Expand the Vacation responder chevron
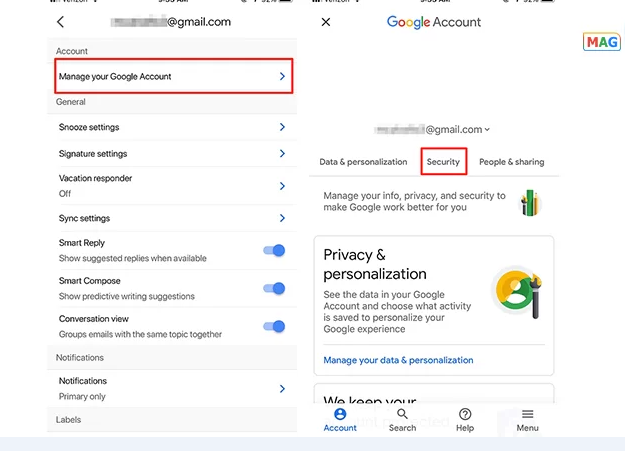The height and width of the screenshot is (451, 625). click(282, 186)
